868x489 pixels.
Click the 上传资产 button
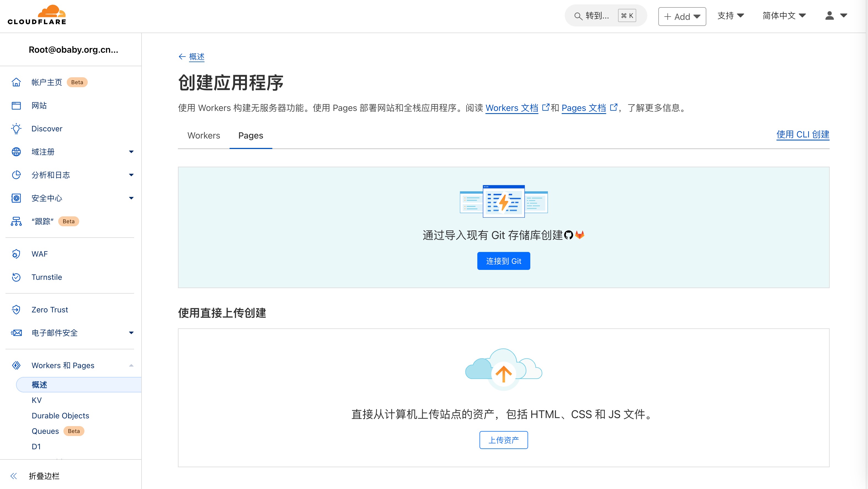coord(504,440)
